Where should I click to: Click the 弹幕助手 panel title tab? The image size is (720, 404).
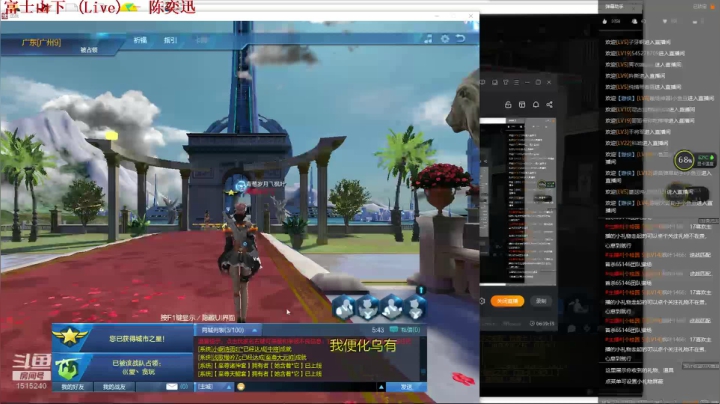point(614,6)
